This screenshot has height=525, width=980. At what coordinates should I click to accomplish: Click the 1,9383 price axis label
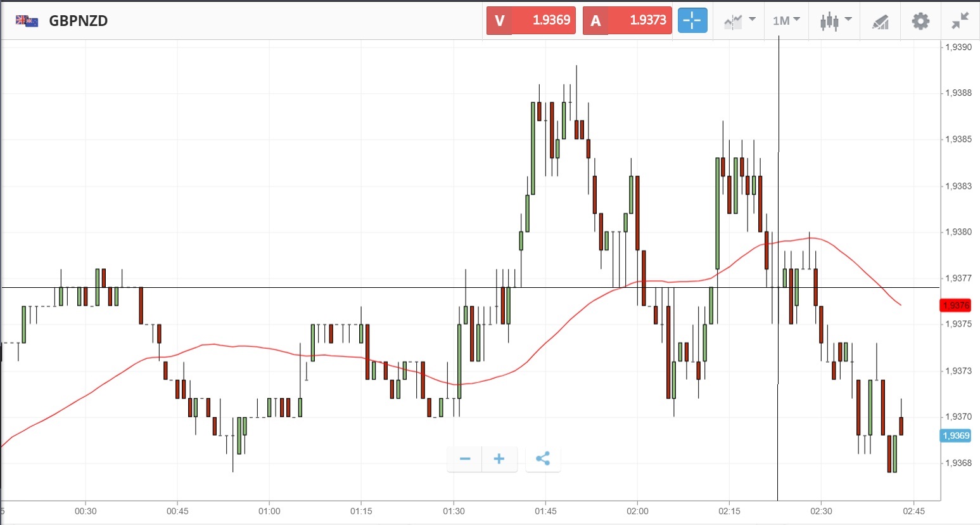point(958,186)
